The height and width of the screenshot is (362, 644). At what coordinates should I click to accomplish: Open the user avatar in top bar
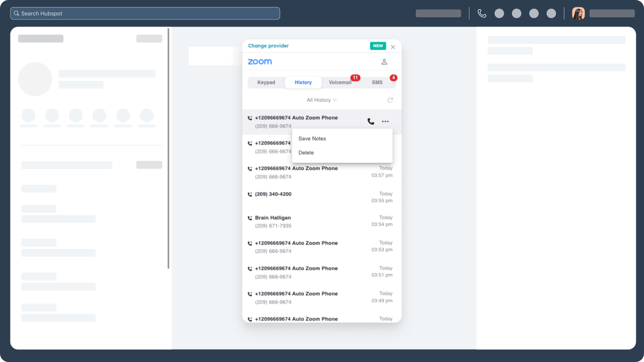(x=578, y=13)
